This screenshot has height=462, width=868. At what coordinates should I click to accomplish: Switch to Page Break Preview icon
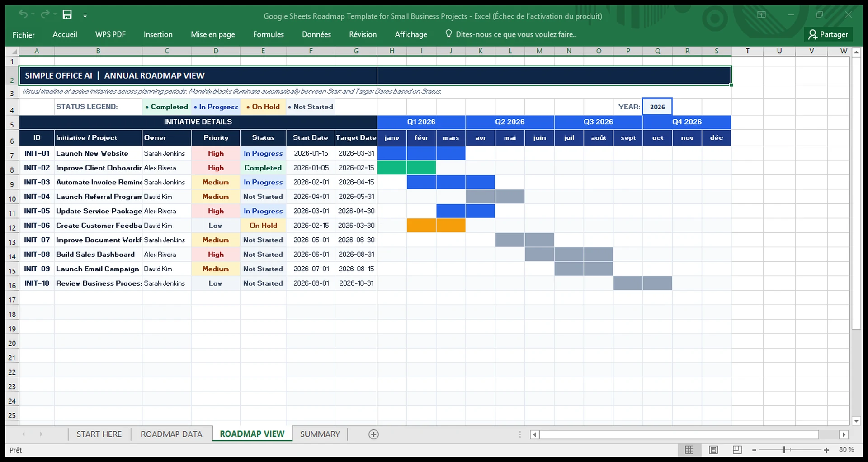pos(737,450)
